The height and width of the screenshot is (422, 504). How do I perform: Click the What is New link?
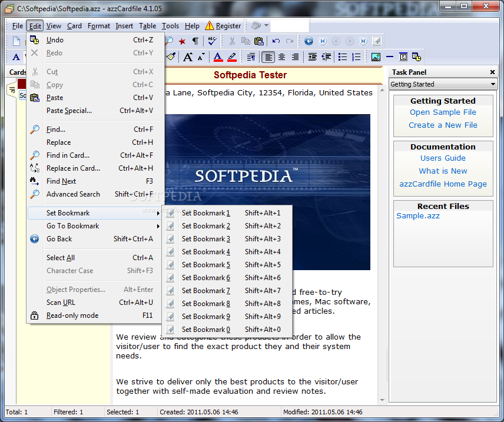point(443,171)
